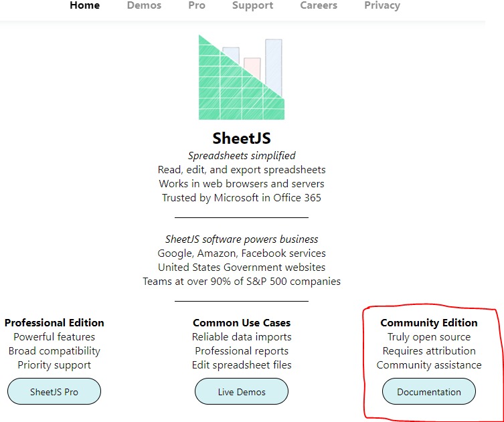Click the Truly open source line
Viewport: 504px width, 422px height.
[429, 336]
